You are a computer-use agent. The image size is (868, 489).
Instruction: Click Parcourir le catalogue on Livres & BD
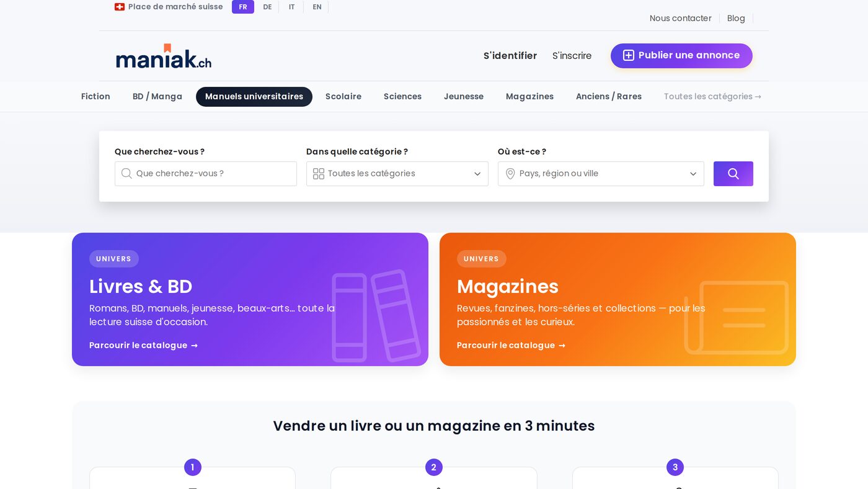[143, 346]
